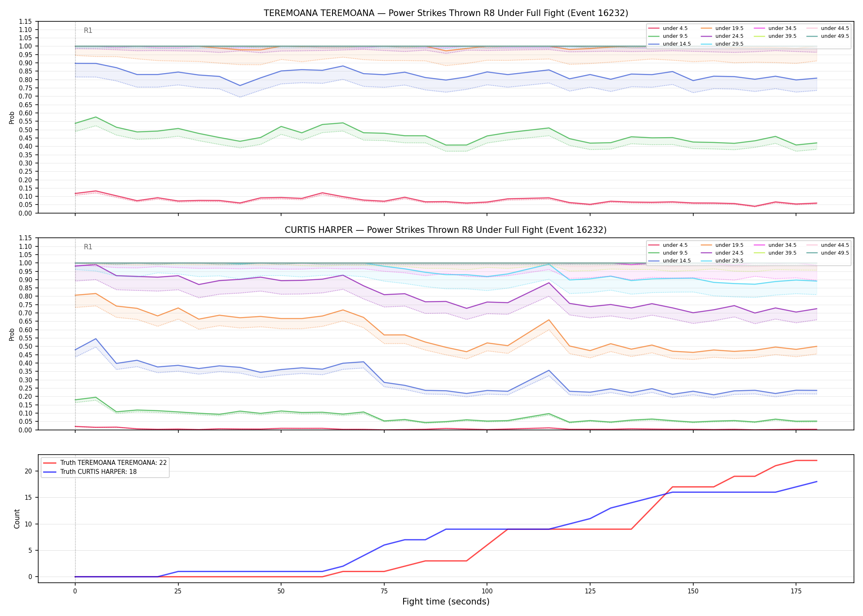The image size is (863, 616).
Task: Click the Count axis tick label '20'
Action: tap(28, 471)
